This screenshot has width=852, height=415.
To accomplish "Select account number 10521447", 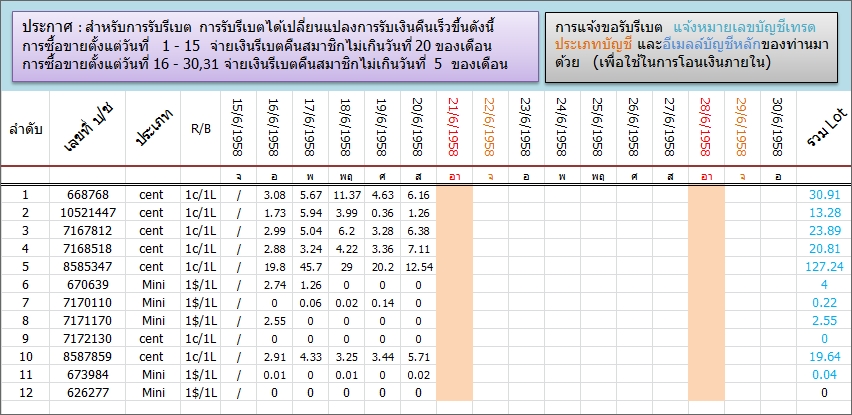I will pos(88,213).
